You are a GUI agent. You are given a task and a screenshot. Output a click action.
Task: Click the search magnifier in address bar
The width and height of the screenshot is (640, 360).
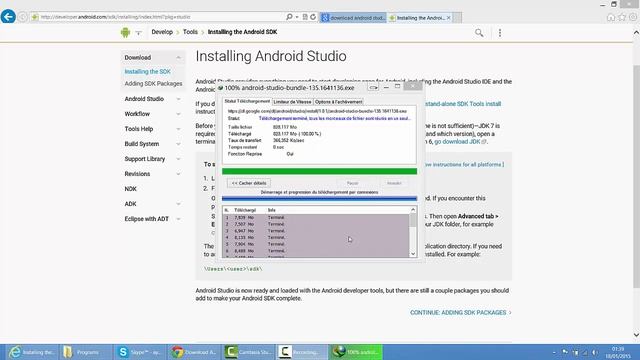[x=289, y=17]
